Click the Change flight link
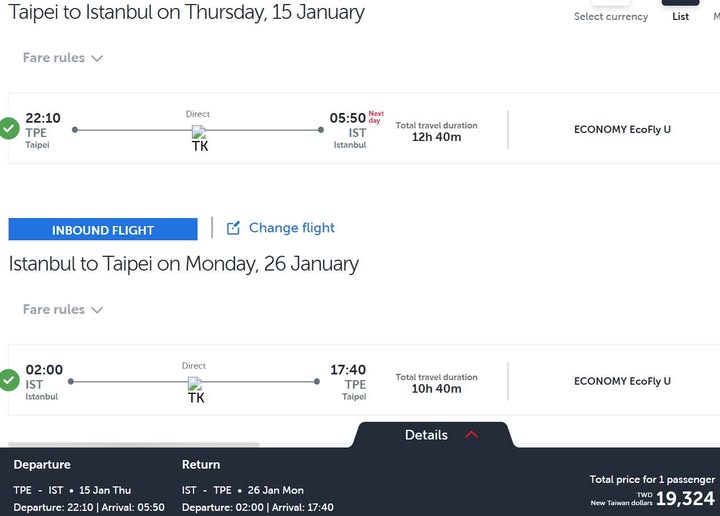This screenshot has width=720, height=516. 291,228
